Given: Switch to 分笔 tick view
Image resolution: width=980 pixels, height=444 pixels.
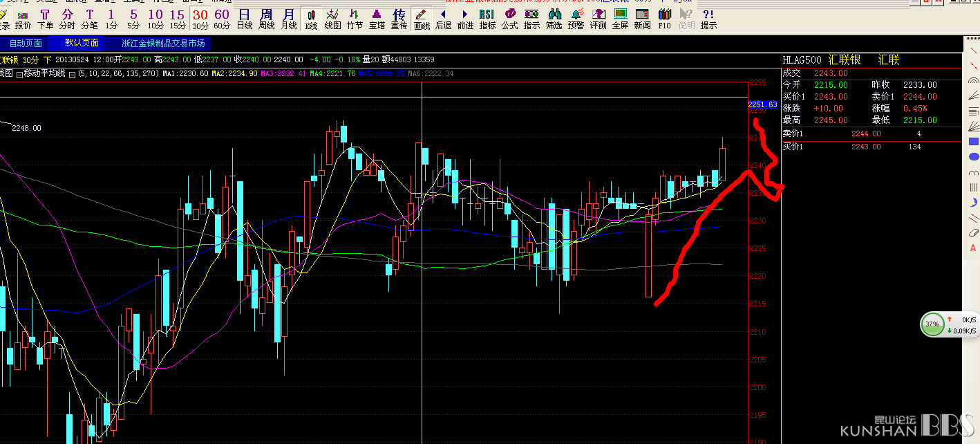Looking at the screenshot, I should coord(89,19).
